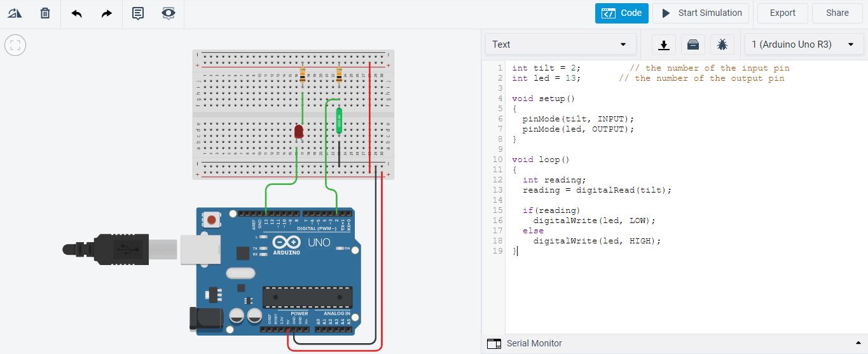Click the 'else' keyword line
The height and width of the screenshot is (354, 868).
(534, 231)
